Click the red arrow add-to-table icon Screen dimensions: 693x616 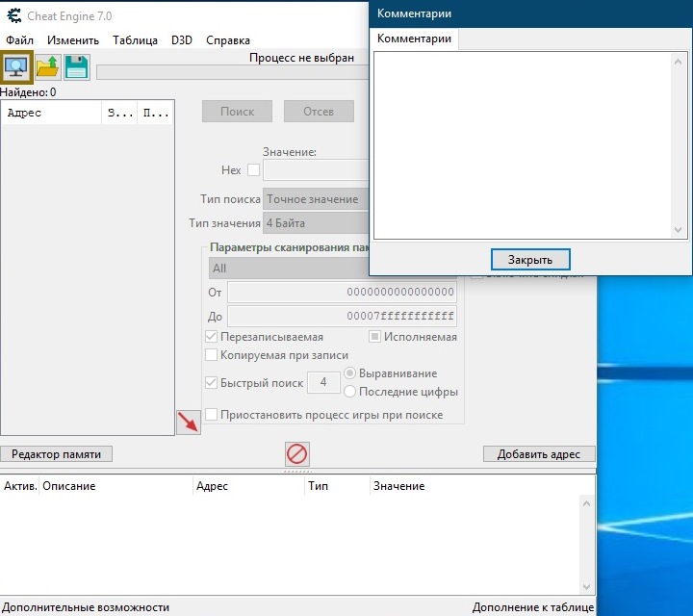click(x=188, y=421)
